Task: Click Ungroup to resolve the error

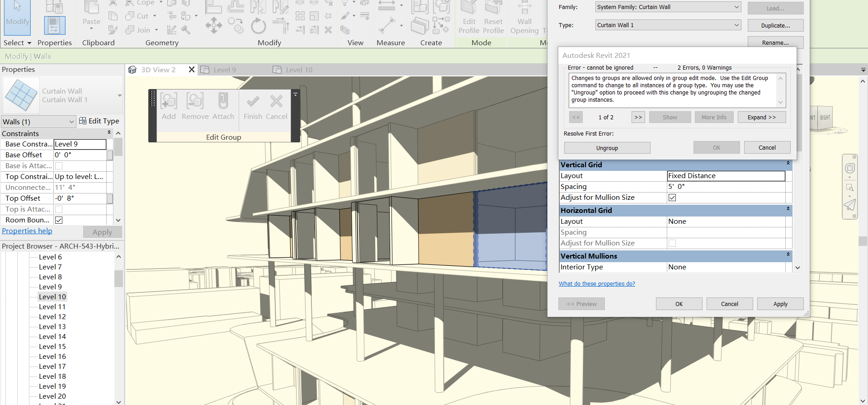Action: (x=607, y=148)
